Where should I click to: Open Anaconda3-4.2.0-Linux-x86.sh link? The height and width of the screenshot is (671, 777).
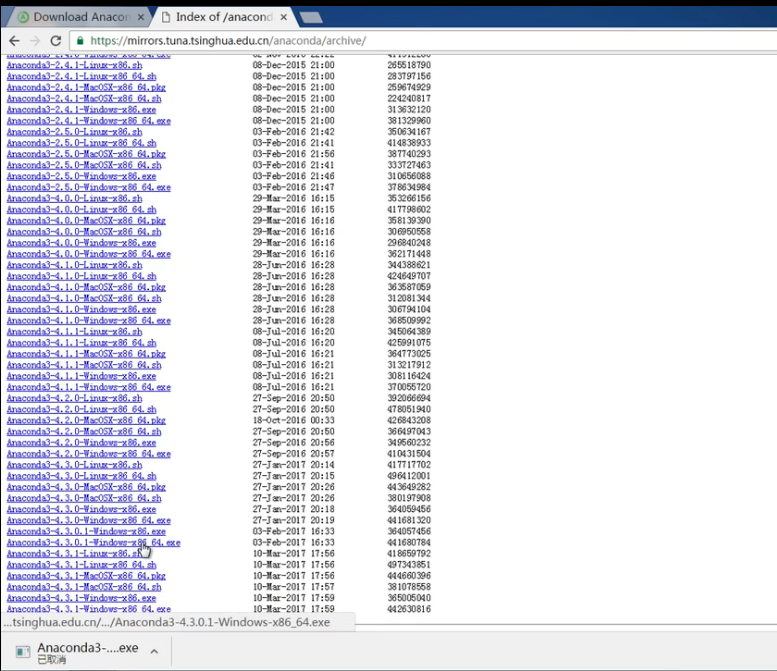(74, 398)
